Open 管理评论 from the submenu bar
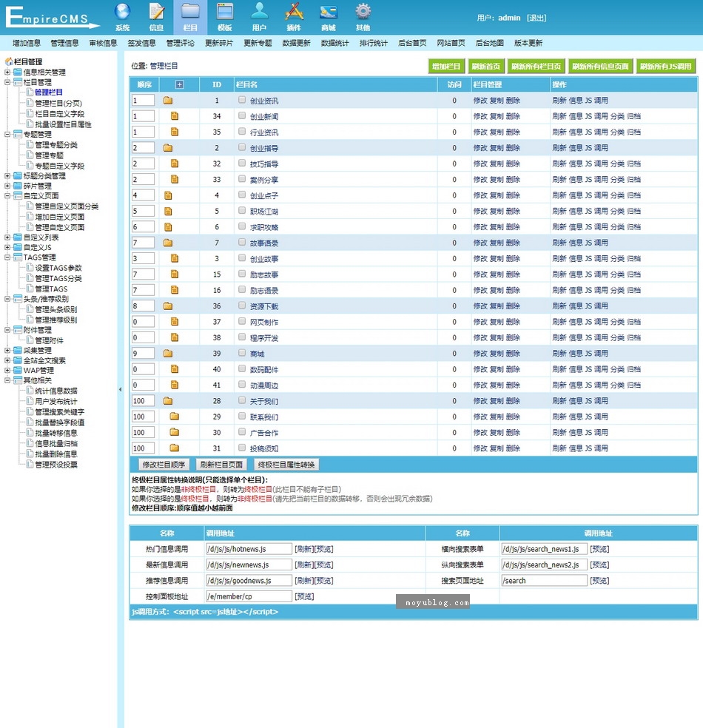The width and height of the screenshot is (703, 728). [180, 43]
